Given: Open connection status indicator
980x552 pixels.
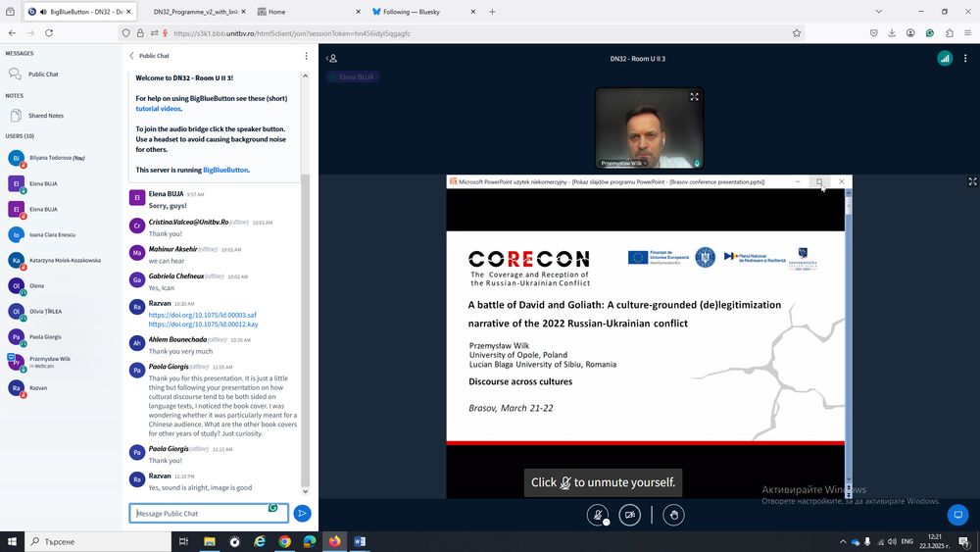Looking at the screenshot, I should pyautogui.click(x=945, y=58).
